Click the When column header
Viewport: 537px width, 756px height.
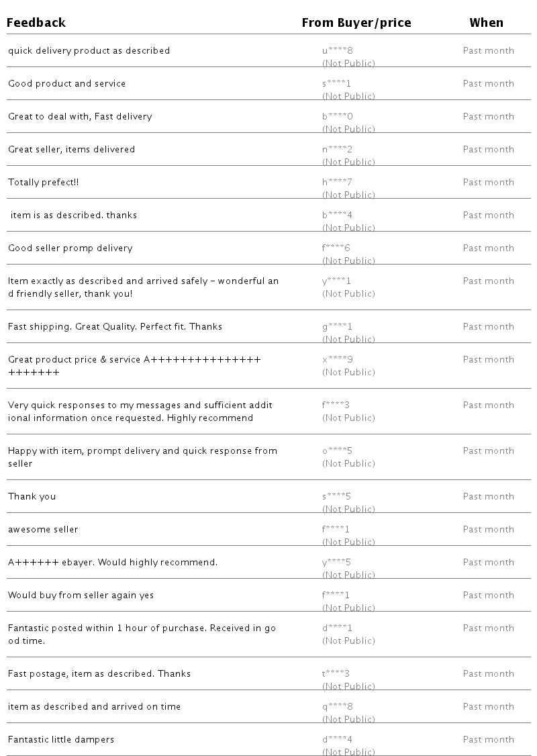[486, 23]
